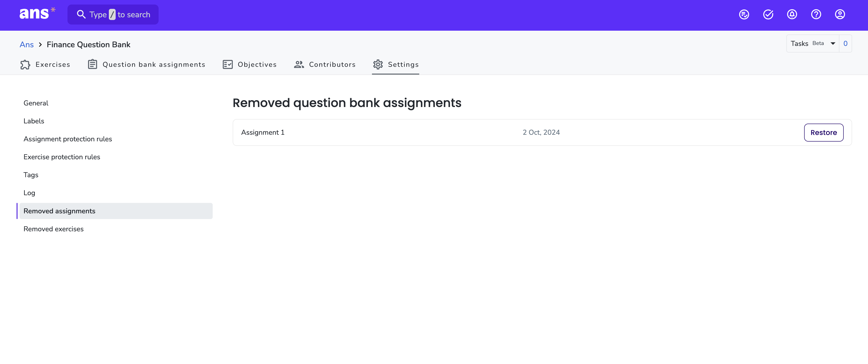The image size is (868, 364).
Task: Select Labels in settings sidebar
Action: (116, 121)
